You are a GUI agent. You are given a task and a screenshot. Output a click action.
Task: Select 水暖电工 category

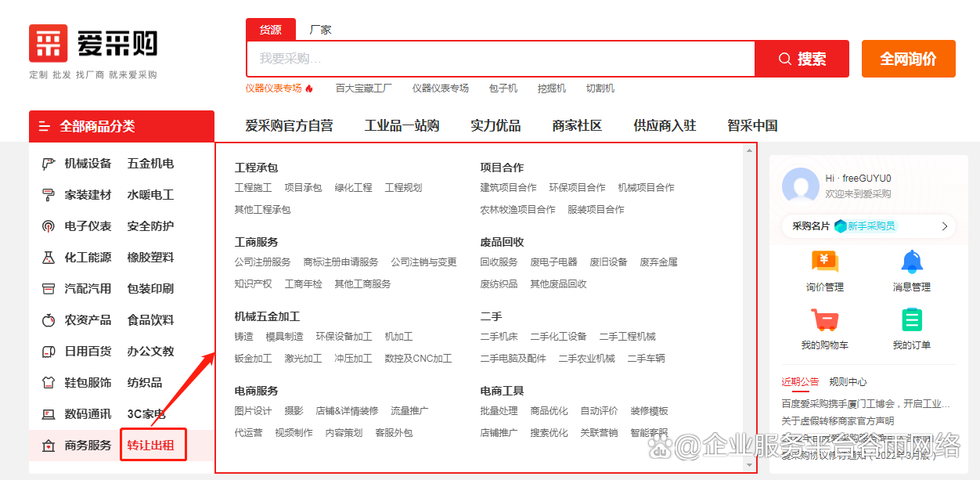(x=151, y=195)
